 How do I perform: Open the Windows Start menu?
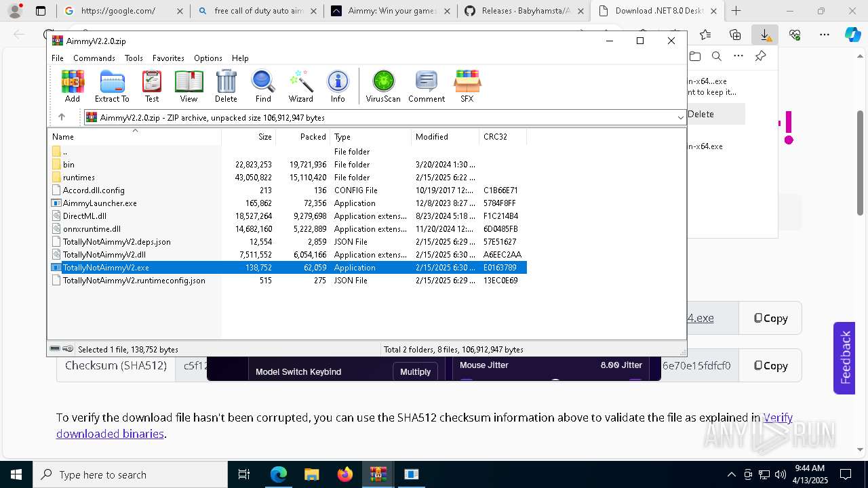point(16,474)
